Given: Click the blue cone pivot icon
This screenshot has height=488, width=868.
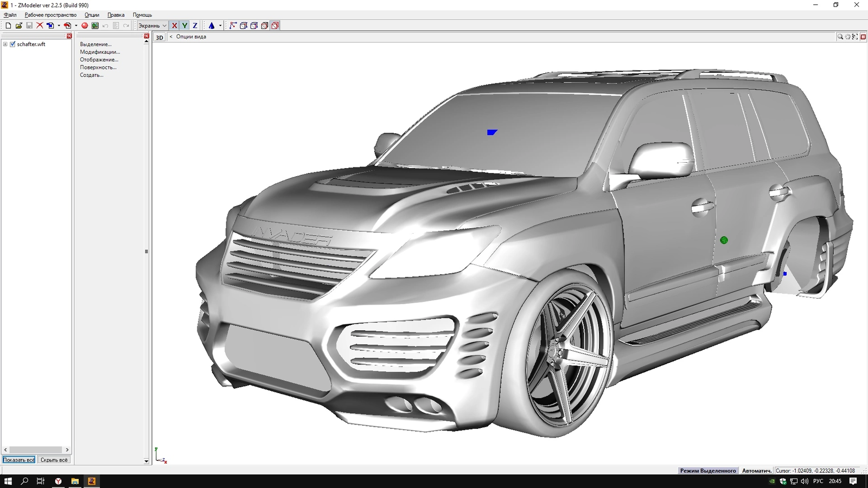Looking at the screenshot, I should (212, 25).
